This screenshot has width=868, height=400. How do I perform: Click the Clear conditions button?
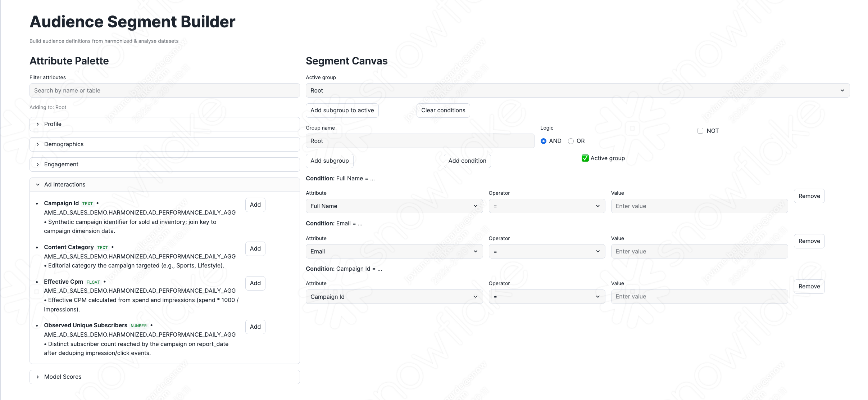[443, 110]
